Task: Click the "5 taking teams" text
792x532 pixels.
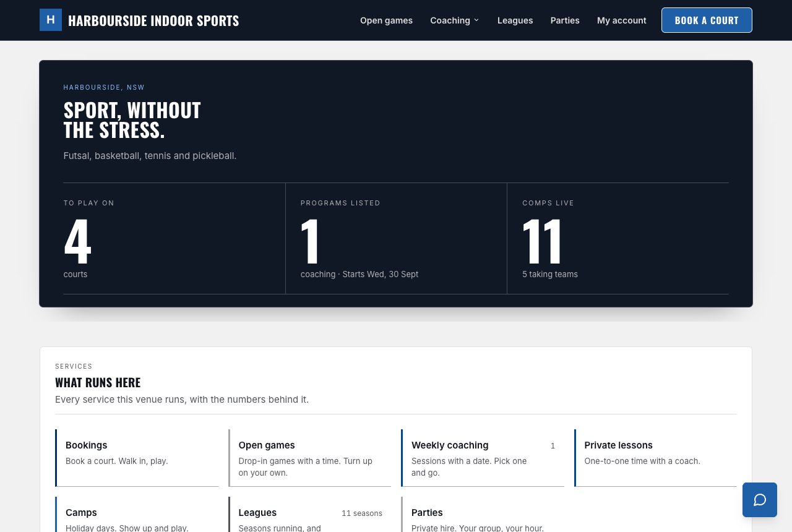Action: 550,274
